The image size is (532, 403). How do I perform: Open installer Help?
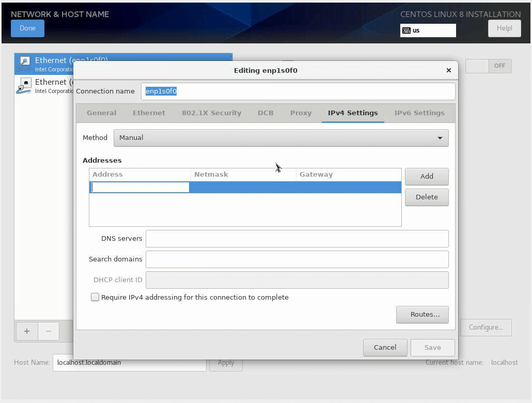(505, 28)
